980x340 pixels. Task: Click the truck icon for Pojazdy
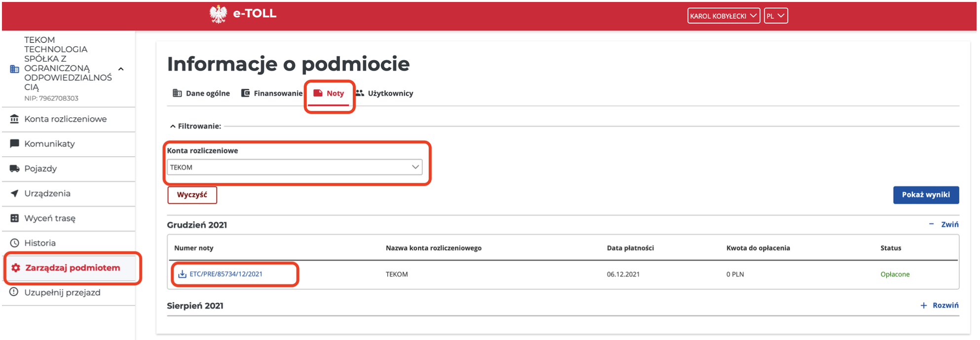[14, 169]
